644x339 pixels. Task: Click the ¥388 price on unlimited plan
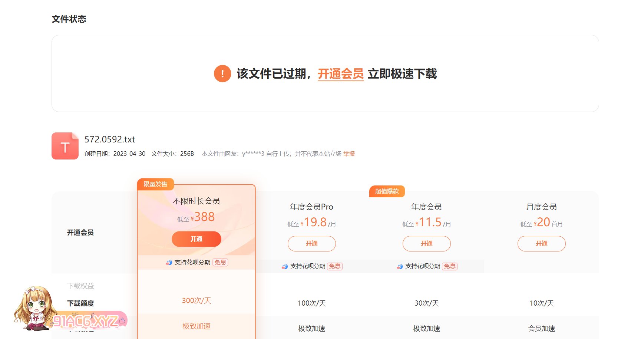click(x=204, y=217)
